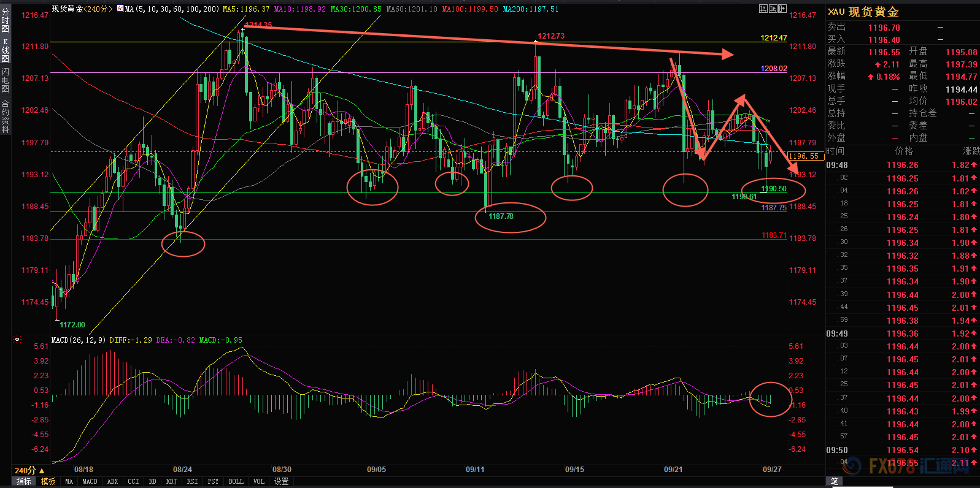Click the third arrow icon at chart top right

pos(782,9)
